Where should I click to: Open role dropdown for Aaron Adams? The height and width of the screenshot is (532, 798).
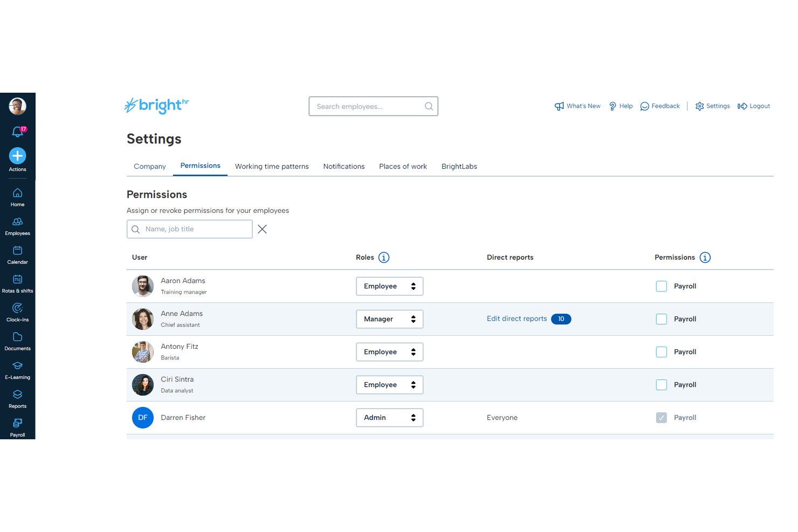coord(389,286)
